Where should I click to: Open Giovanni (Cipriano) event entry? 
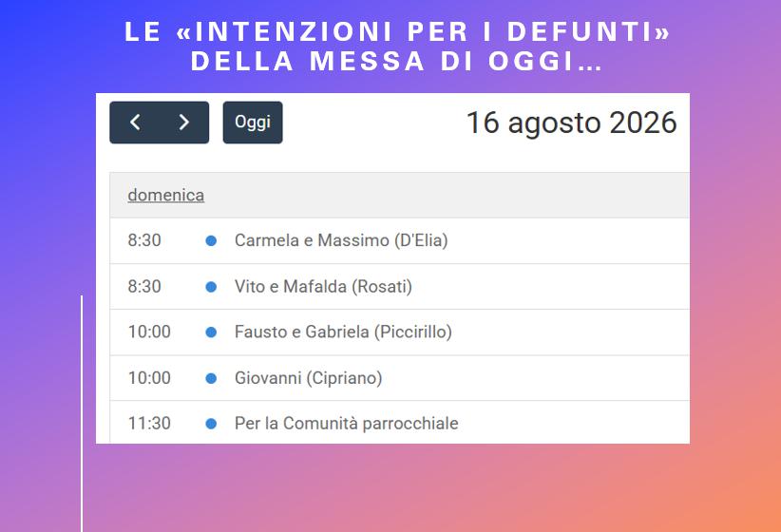(309, 378)
